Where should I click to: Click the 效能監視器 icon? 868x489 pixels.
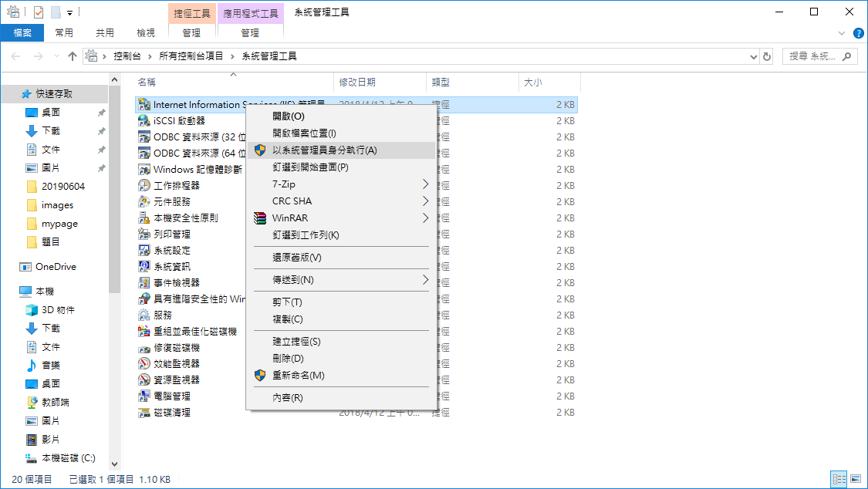coord(144,363)
